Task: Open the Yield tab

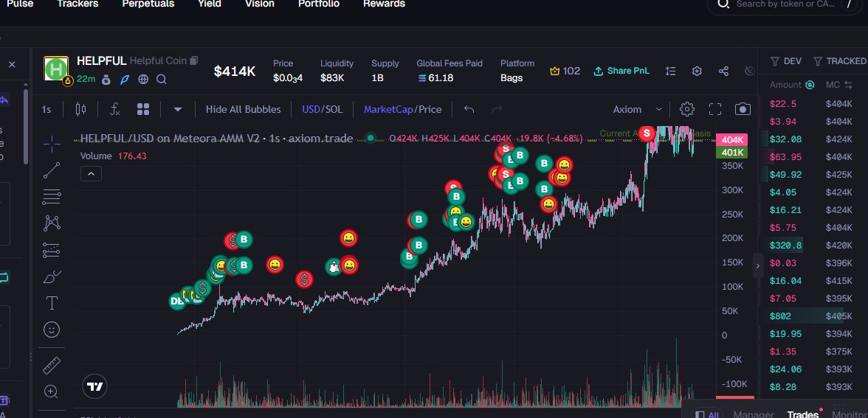Action: click(210, 4)
